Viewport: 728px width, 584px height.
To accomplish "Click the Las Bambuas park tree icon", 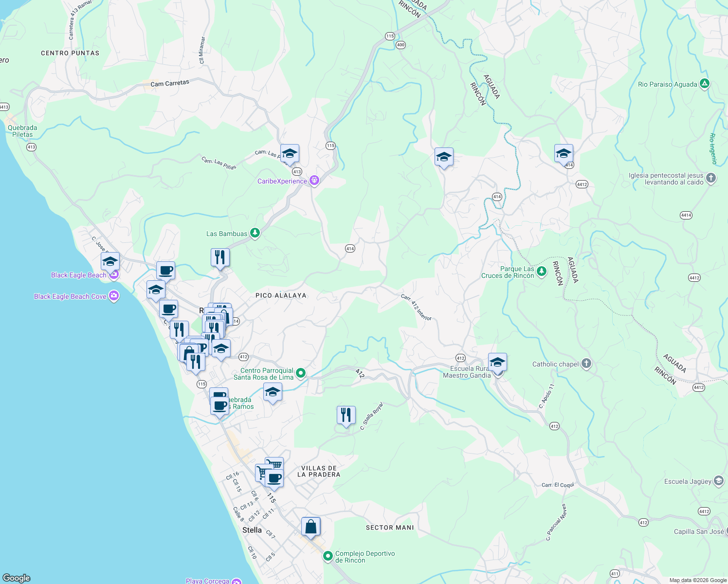I will (255, 232).
